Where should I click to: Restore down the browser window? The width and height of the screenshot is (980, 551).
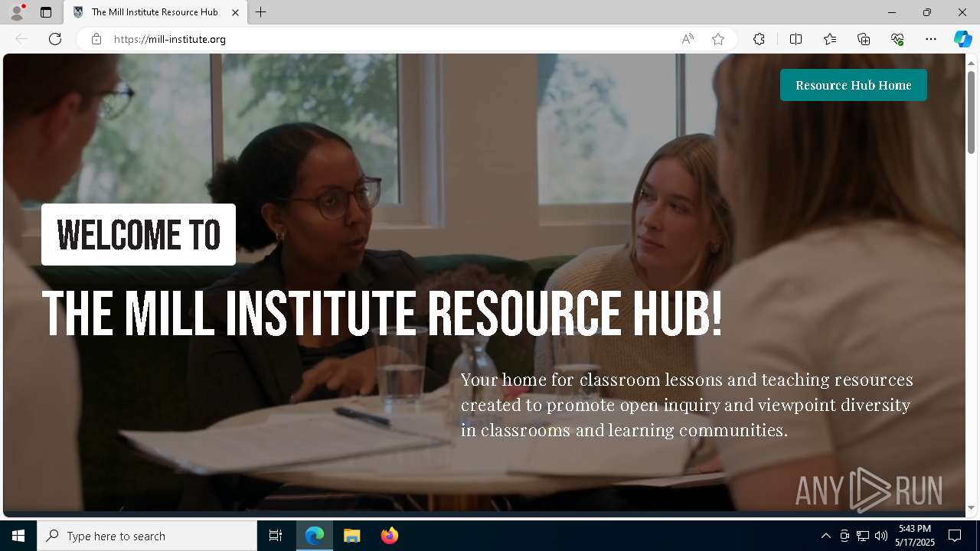(x=927, y=12)
